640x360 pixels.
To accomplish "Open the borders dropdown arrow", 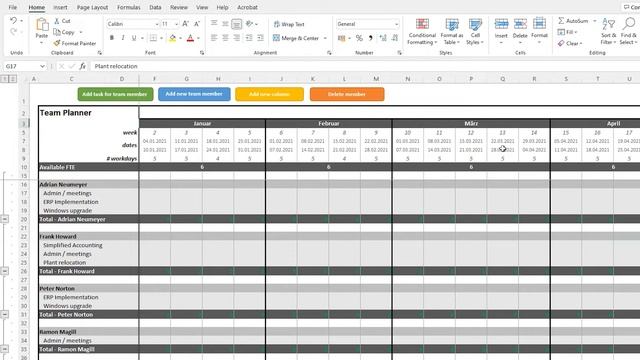I will [x=161, y=38].
